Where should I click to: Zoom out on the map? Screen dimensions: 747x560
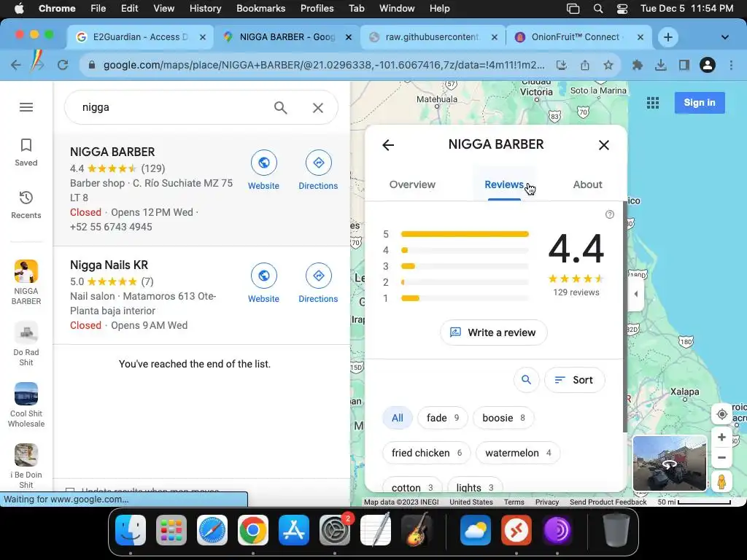(721, 458)
